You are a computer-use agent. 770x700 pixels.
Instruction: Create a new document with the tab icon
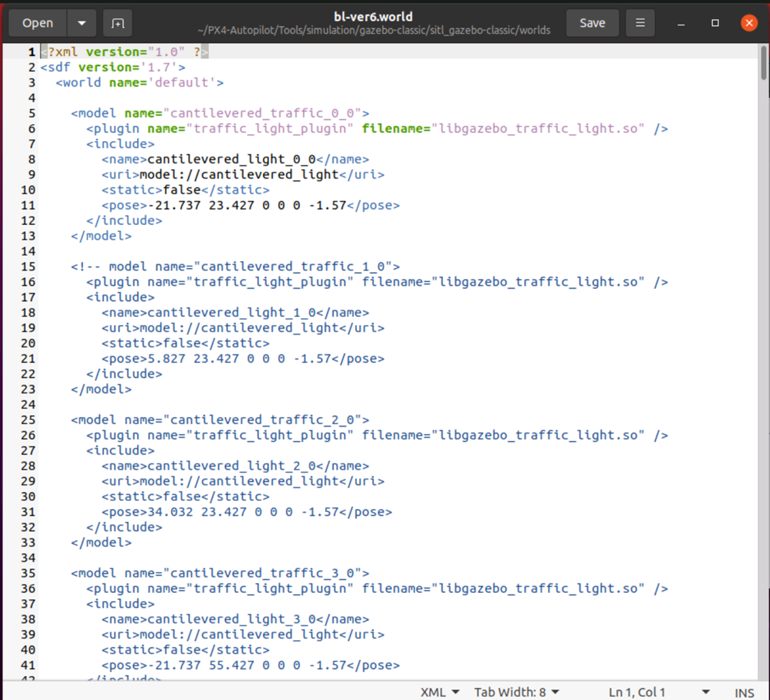[x=118, y=23]
